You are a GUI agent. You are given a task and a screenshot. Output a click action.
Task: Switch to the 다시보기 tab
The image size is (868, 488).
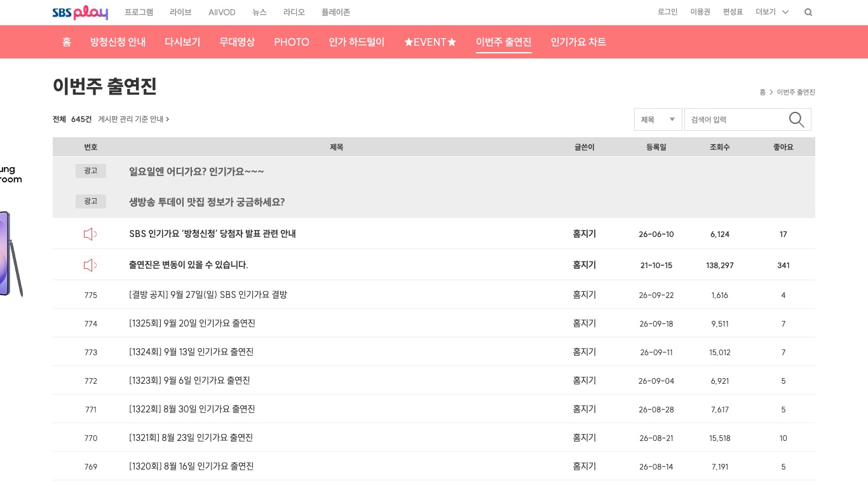[x=182, y=42]
